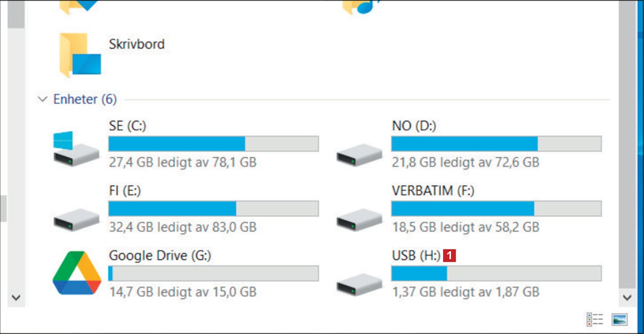The height and width of the screenshot is (334, 644).
Task: Click the VERBATIM (F:) drive label
Action: click(433, 190)
